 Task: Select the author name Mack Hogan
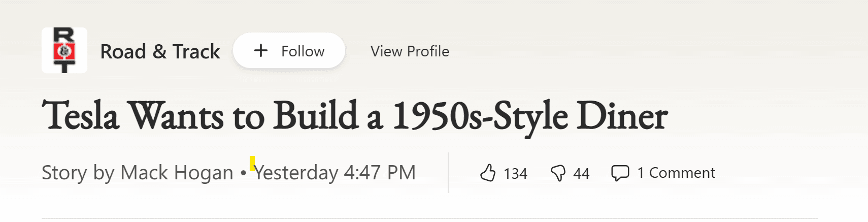tap(177, 173)
